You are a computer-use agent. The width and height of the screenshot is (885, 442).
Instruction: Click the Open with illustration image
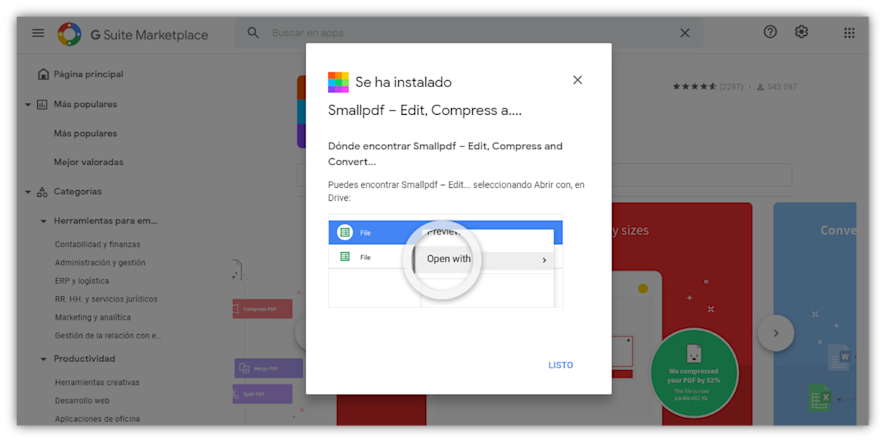tap(445, 260)
